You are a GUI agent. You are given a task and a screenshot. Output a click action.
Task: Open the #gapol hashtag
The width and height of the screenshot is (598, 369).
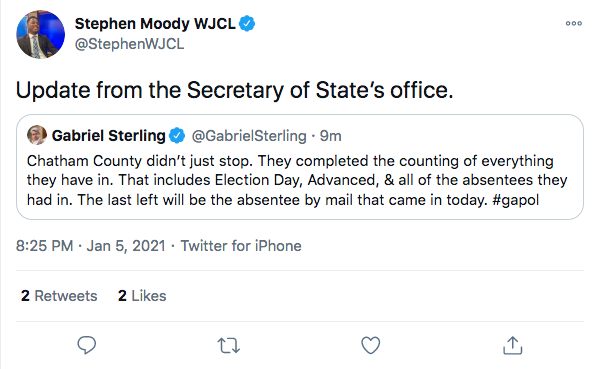(516, 200)
